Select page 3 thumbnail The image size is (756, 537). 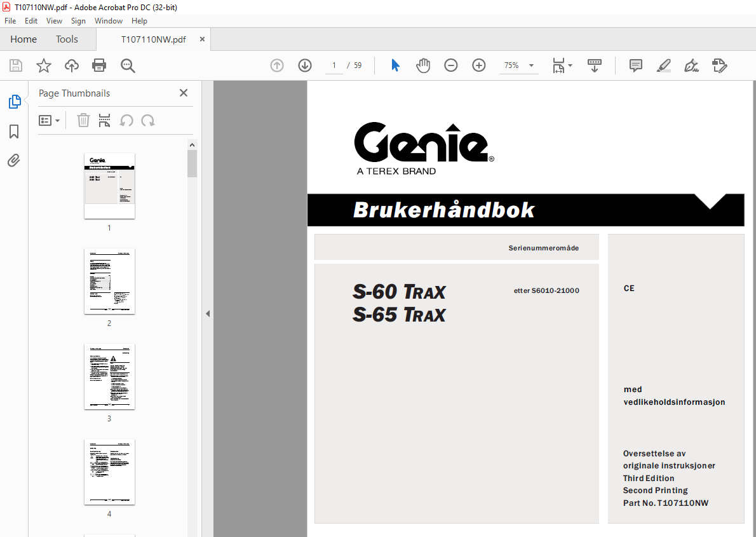tap(109, 377)
